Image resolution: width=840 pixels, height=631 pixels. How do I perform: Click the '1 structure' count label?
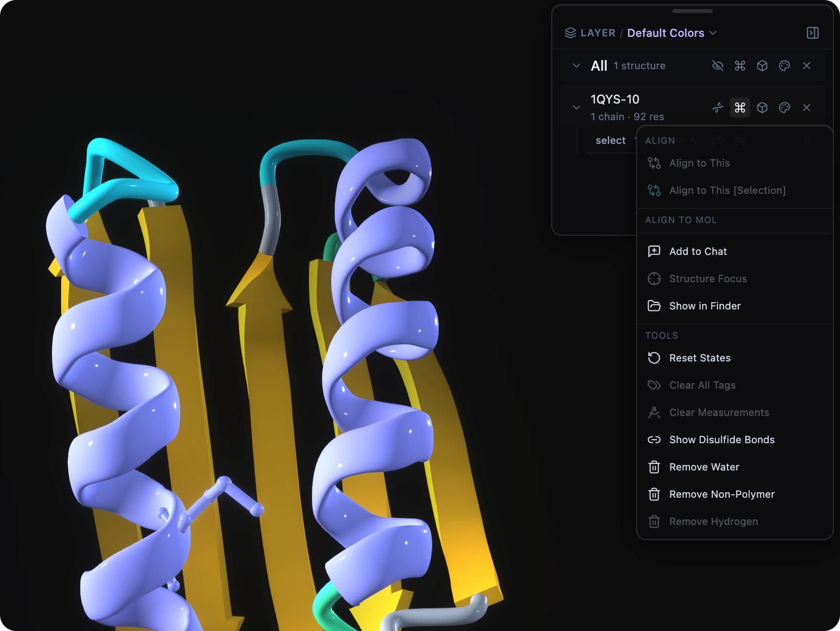640,66
